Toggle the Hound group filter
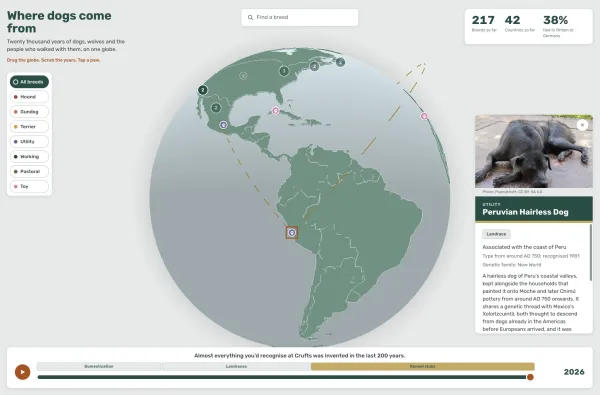Viewport: 600px width, 395px height. click(29, 97)
